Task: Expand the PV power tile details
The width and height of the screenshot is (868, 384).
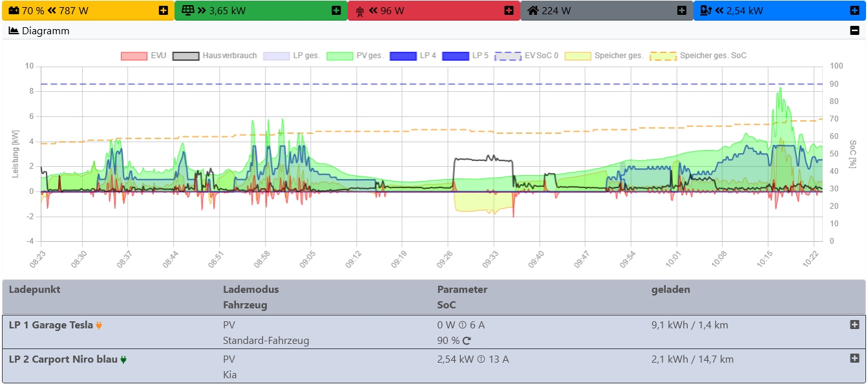Action: click(x=336, y=10)
